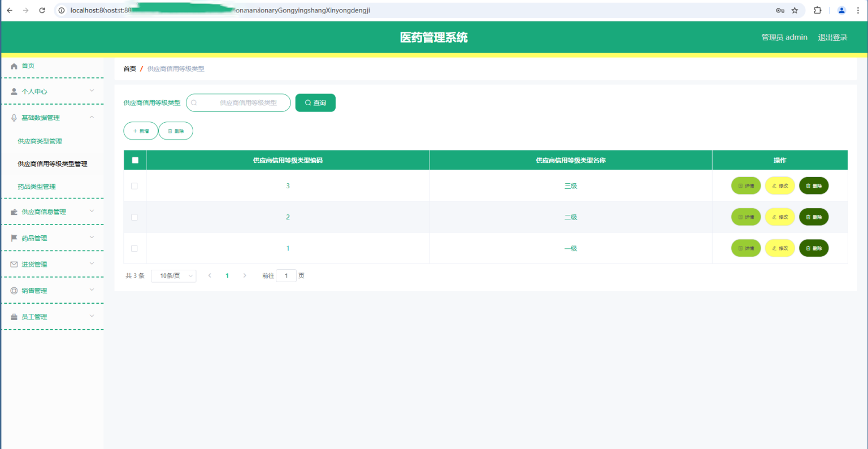The height and width of the screenshot is (449, 868).
Task: Open 供应商类型管理 submenu item
Action: [x=40, y=141]
